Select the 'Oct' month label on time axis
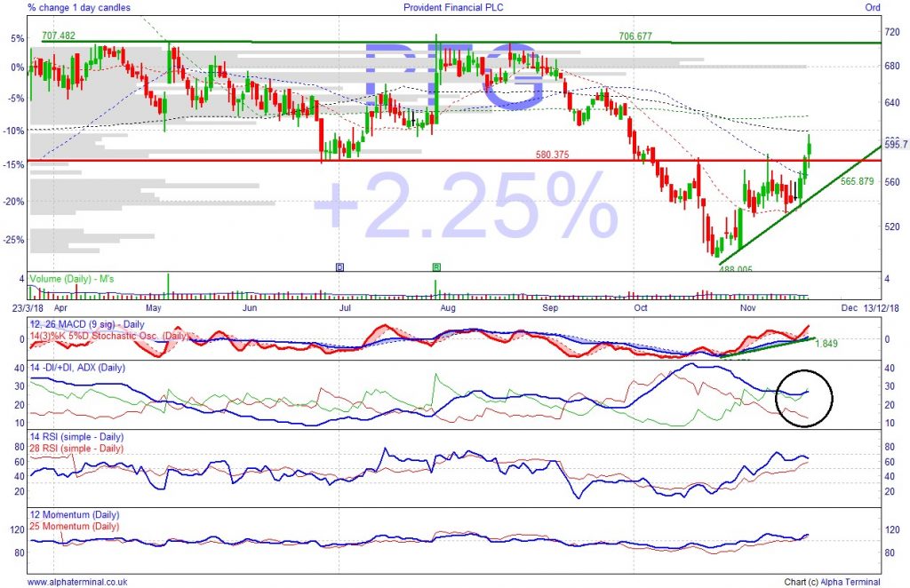The width and height of the screenshot is (910, 588). point(641,308)
